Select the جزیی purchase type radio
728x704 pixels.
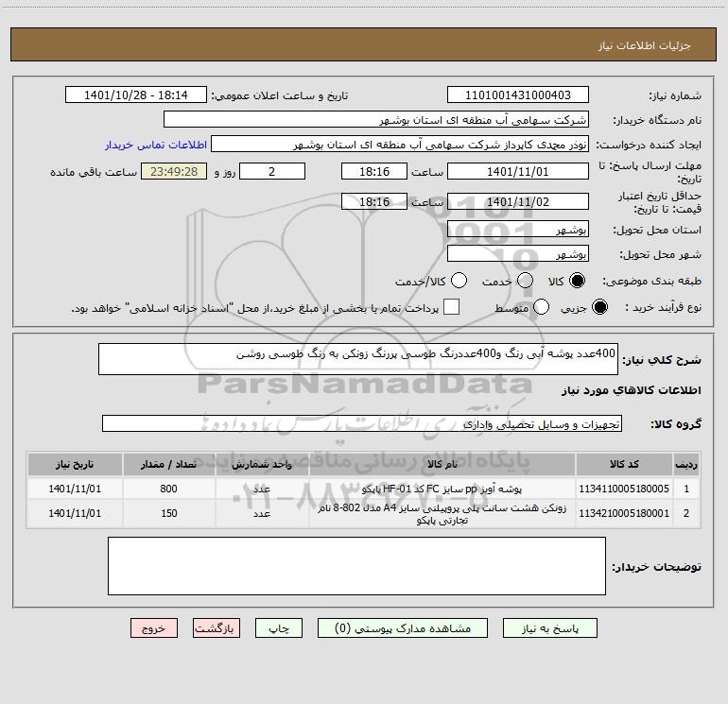(x=599, y=307)
